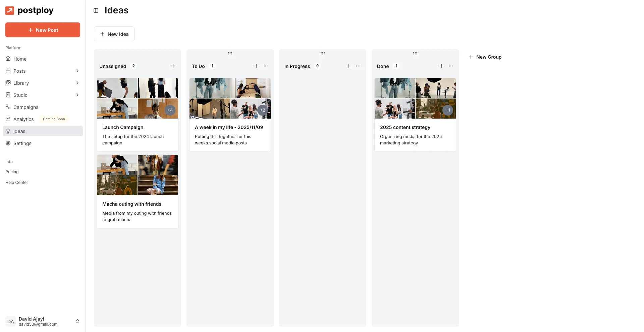
Task: Expand the Studio submenu chevron
Action: 77,95
